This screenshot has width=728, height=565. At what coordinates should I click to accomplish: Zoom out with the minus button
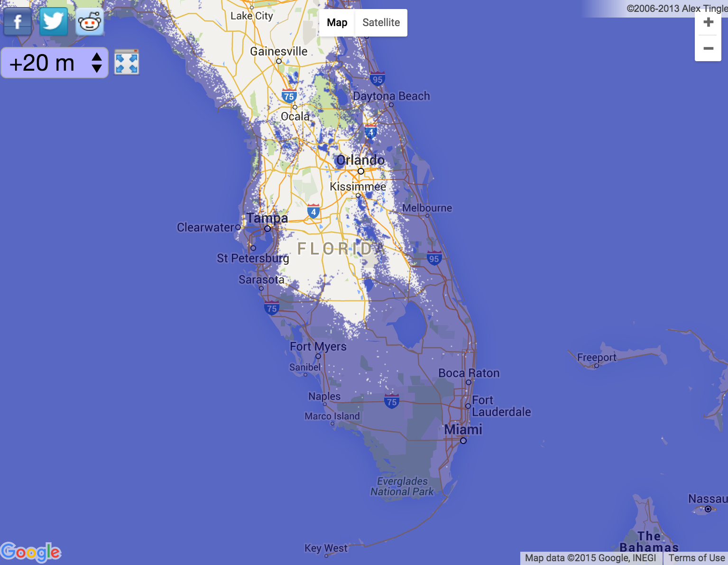(708, 48)
